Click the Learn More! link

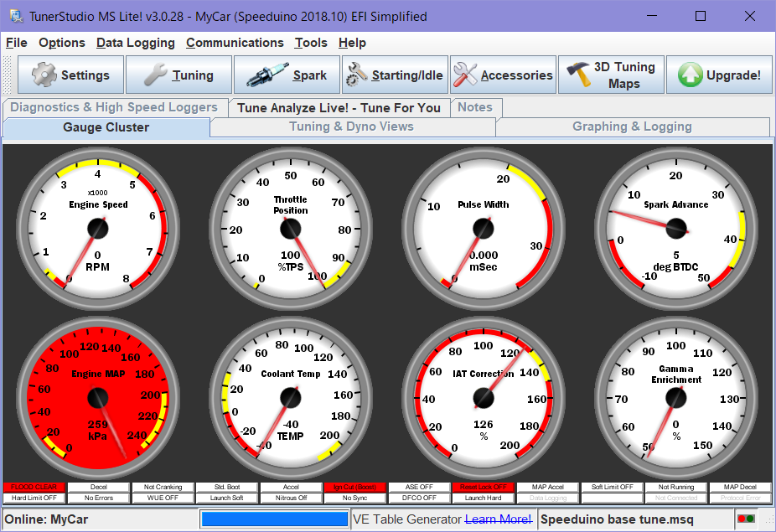click(499, 519)
